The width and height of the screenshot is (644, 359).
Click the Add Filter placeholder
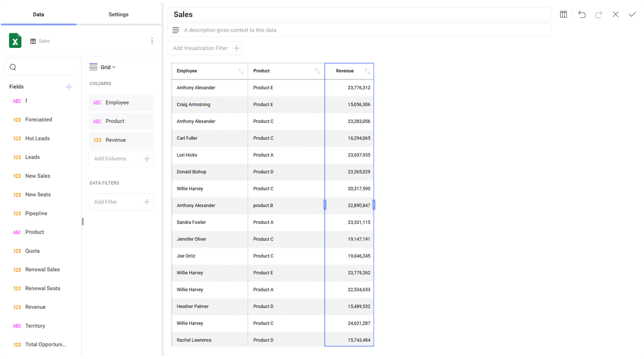pos(121,202)
